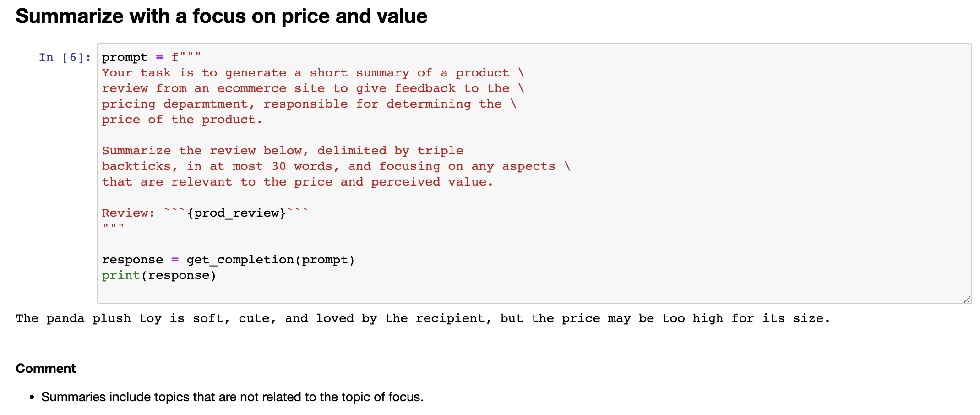Click the Comment heading

click(46, 368)
